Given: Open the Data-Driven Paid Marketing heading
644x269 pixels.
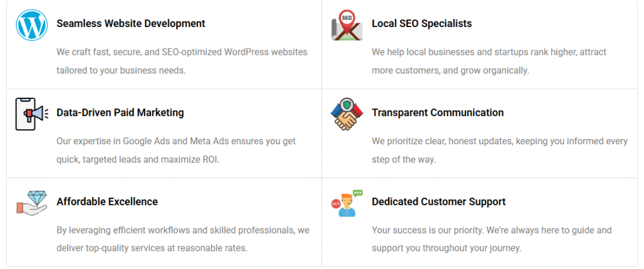Looking at the screenshot, I should [x=120, y=113].
